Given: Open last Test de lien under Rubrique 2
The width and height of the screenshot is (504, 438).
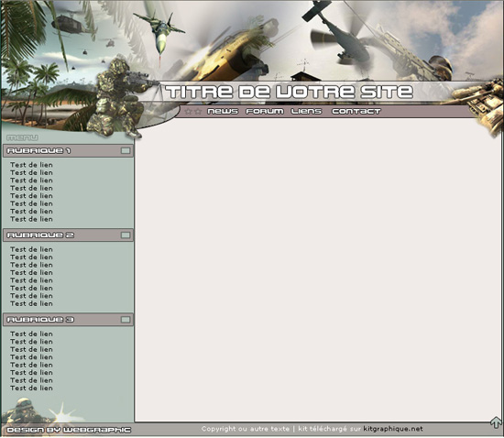Looking at the screenshot, I should (31, 303).
